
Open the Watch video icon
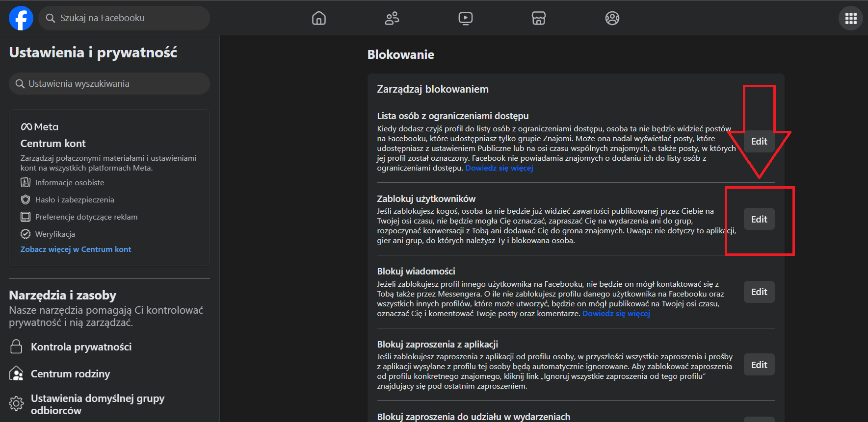pos(465,18)
